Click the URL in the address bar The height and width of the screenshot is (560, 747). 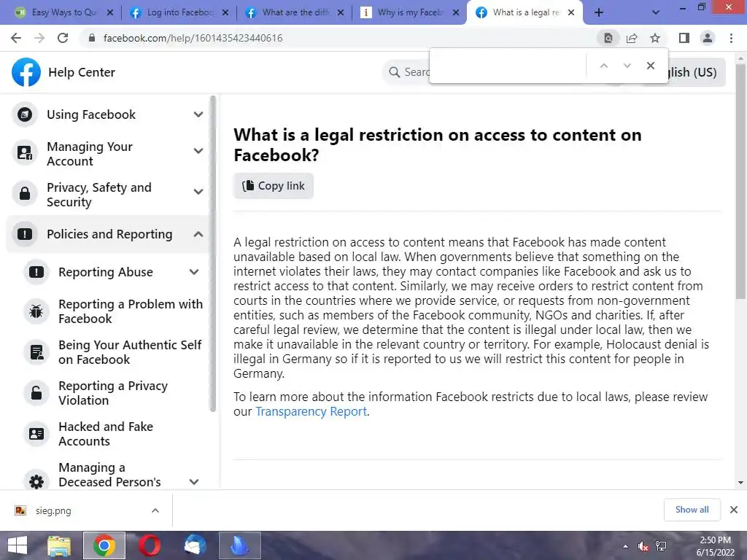(193, 38)
